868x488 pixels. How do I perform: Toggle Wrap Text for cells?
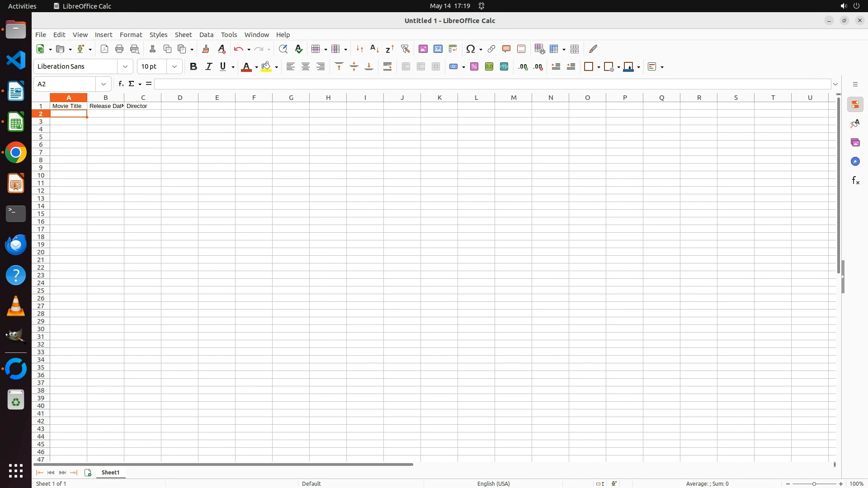tap(387, 67)
